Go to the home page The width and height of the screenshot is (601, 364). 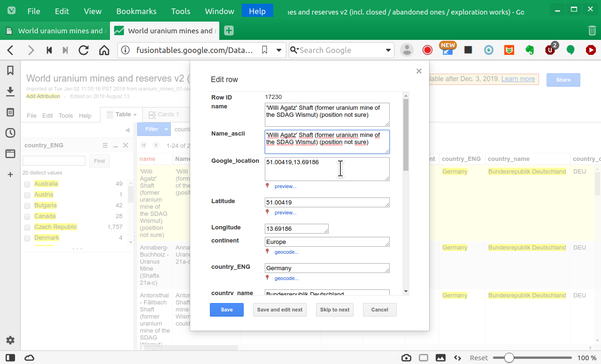[x=104, y=50]
